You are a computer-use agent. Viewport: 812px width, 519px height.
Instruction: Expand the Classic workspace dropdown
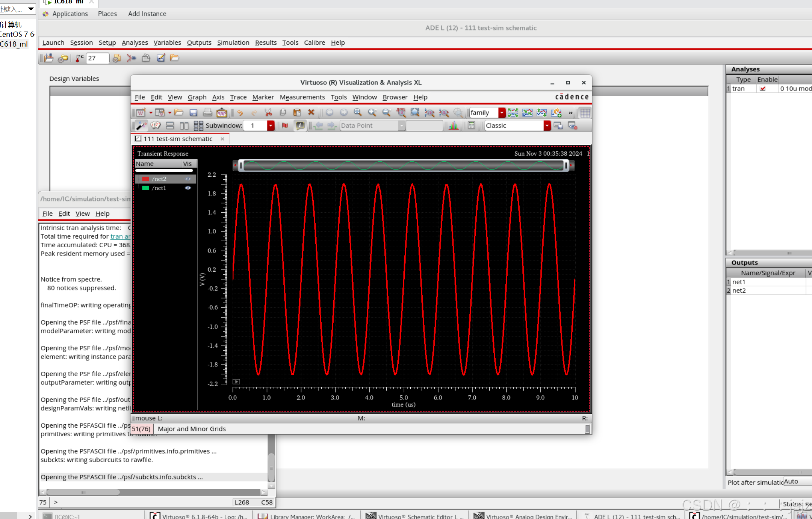tap(547, 126)
